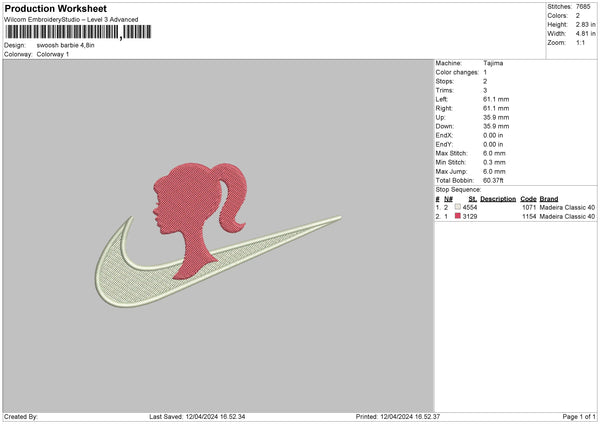The image size is (600, 424).
Task: Click the Code column header
Action: coord(528,199)
